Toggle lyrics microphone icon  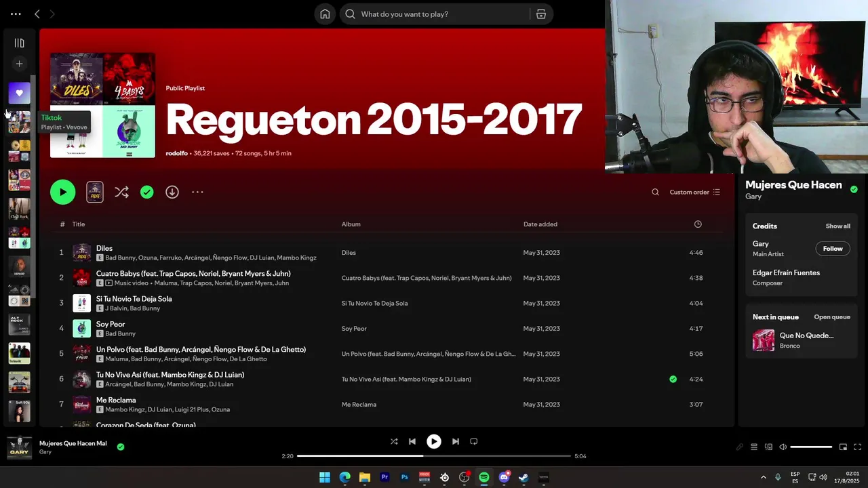740,447
